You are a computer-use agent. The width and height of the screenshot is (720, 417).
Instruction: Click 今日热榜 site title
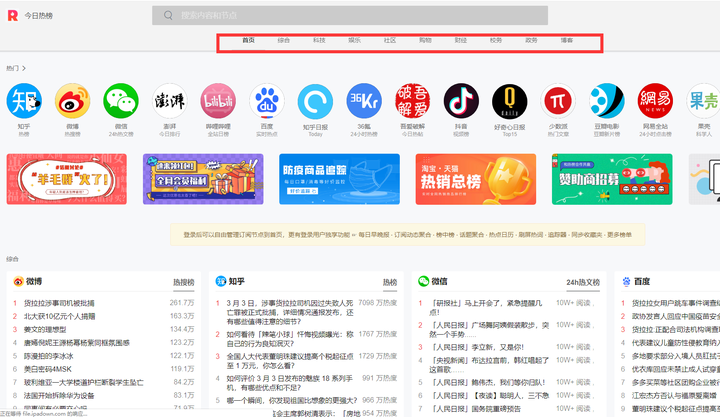point(39,16)
